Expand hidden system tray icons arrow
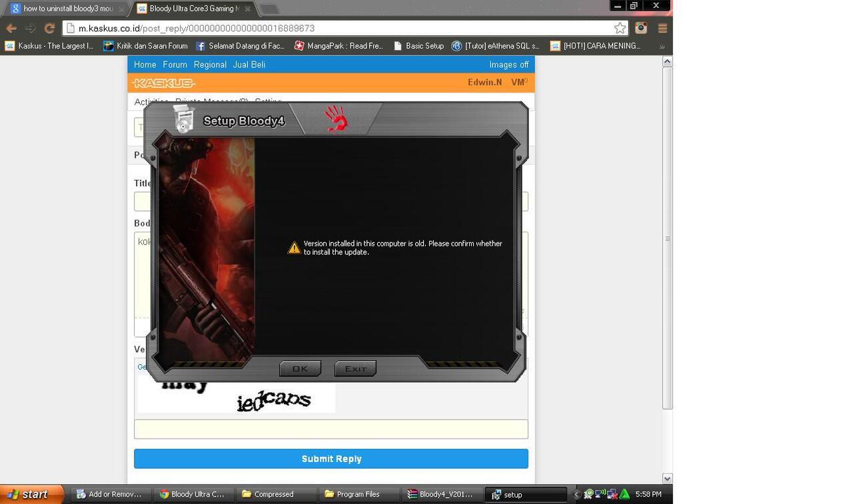 click(576, 494)
